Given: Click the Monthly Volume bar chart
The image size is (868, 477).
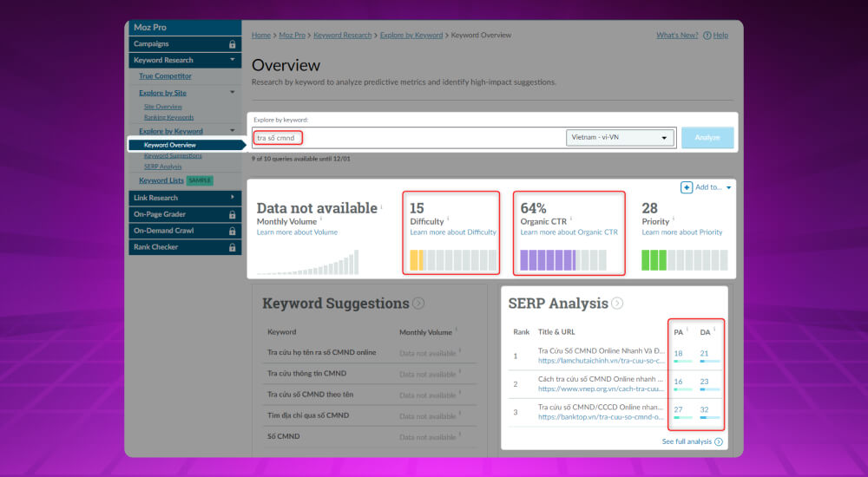Looking at the screenshot, I should 308,262.
